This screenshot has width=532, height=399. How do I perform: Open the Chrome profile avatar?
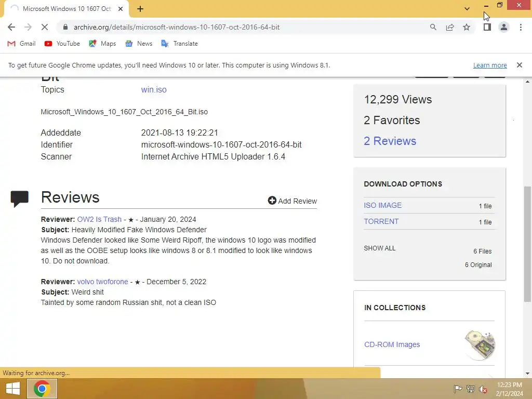tap(504, 27)
